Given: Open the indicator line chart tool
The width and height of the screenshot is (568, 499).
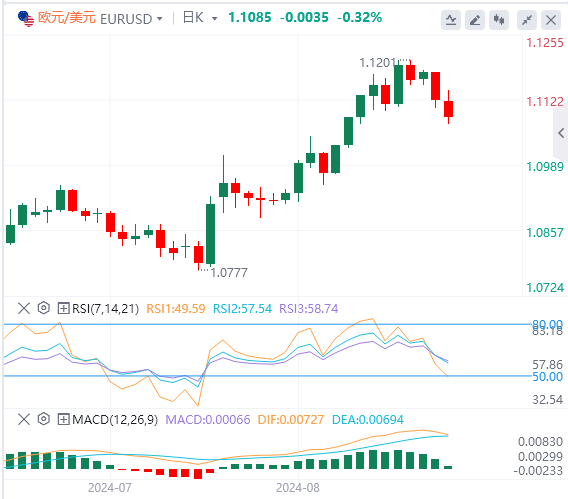Looking at the screenshot, I should tap(451, 20).
